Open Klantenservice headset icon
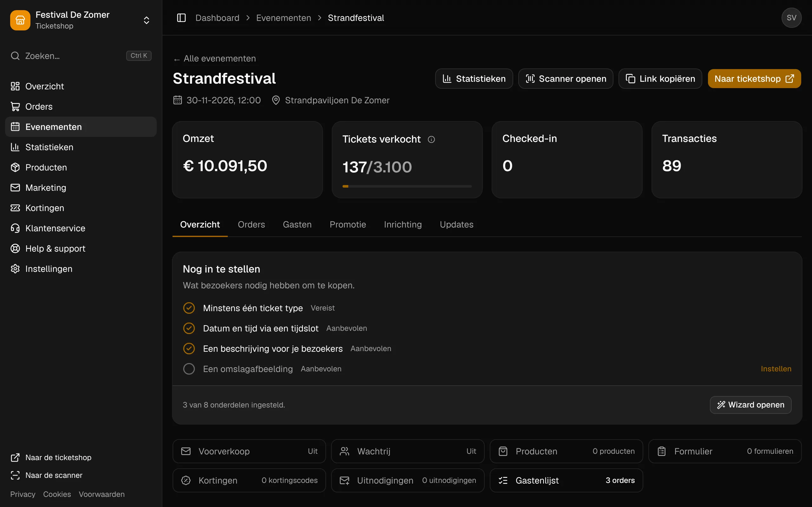This screenshot has width=812, height=507. click(15, 228)
